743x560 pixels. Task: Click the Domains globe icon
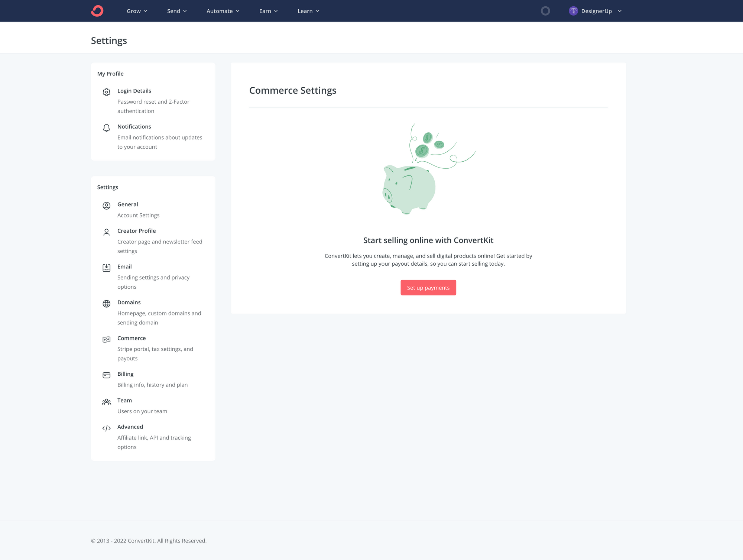point(107,304)
